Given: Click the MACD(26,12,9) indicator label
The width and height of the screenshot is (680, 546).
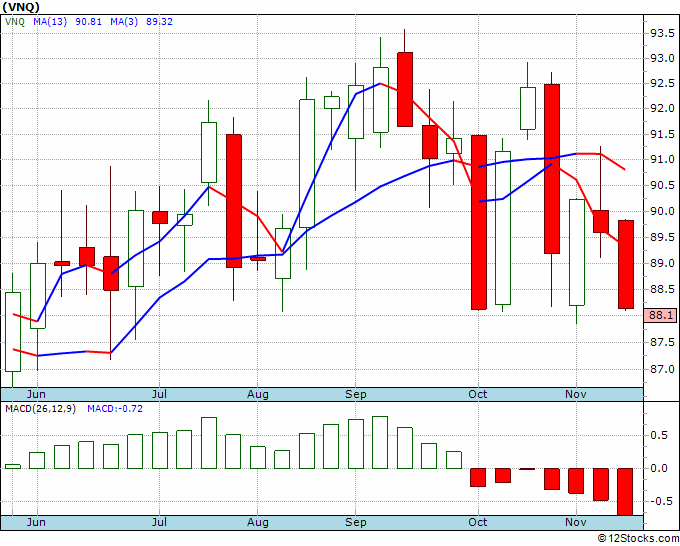Looking at the screenshot, I should (40, 409).
